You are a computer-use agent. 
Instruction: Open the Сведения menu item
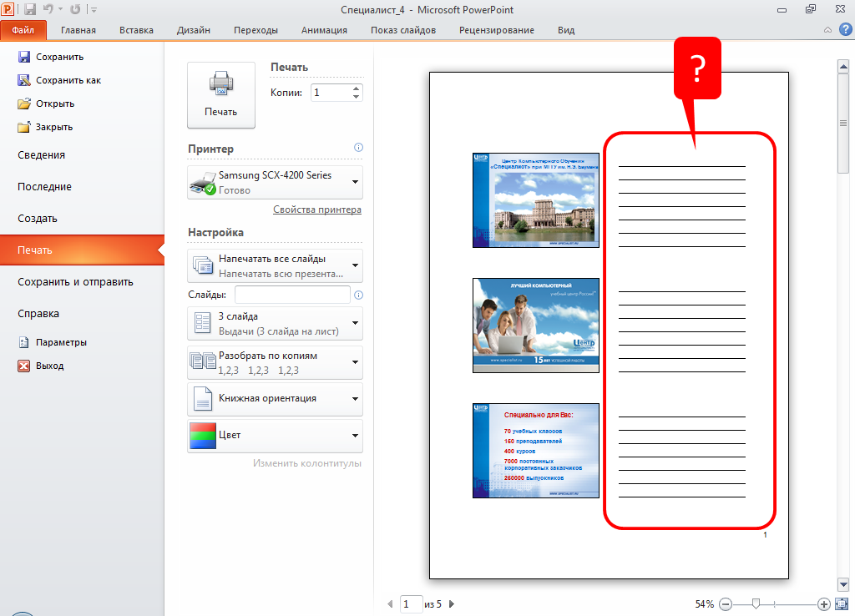[42, 155]
